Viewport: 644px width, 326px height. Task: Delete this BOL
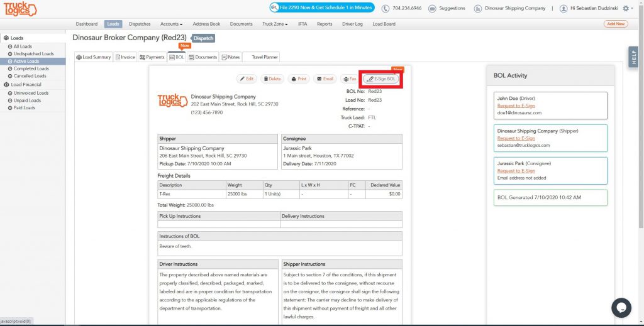pos(272,79)
